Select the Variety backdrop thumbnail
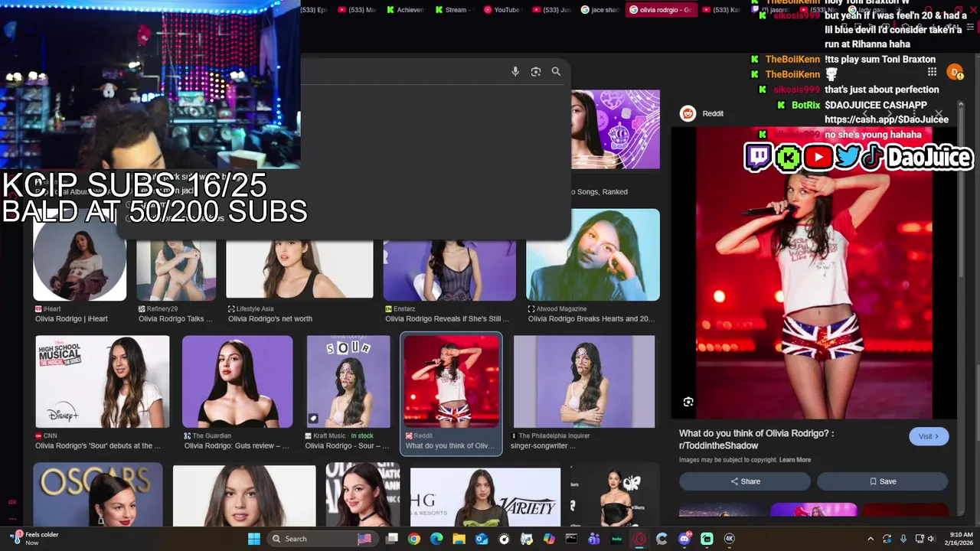This screenshot has height=551, width=980. pyautogui.click(x=485, y=497)
